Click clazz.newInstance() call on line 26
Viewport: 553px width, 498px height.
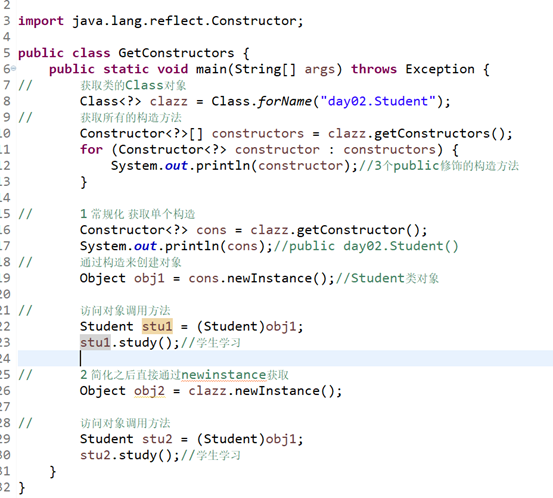tap(261, 391)
